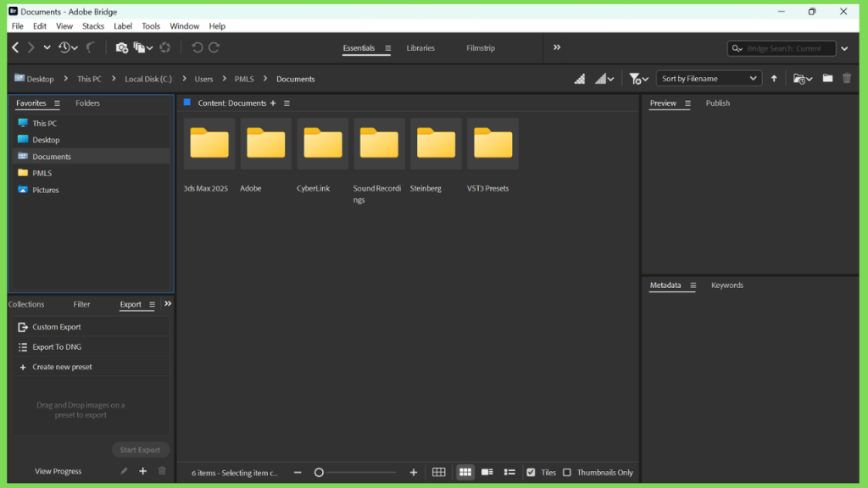This screenshot has height=488, width=868.
Task: Click This PC in the path bar
Action: click(90, 79)
